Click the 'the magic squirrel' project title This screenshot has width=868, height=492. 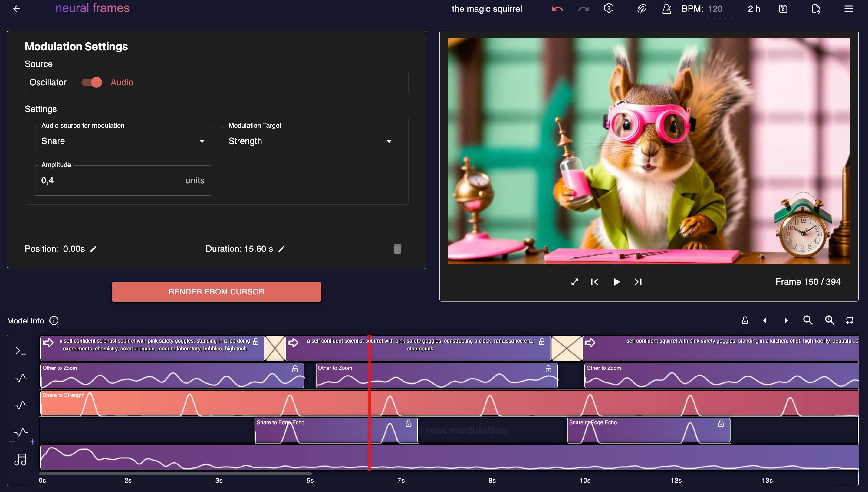point(487,9)
